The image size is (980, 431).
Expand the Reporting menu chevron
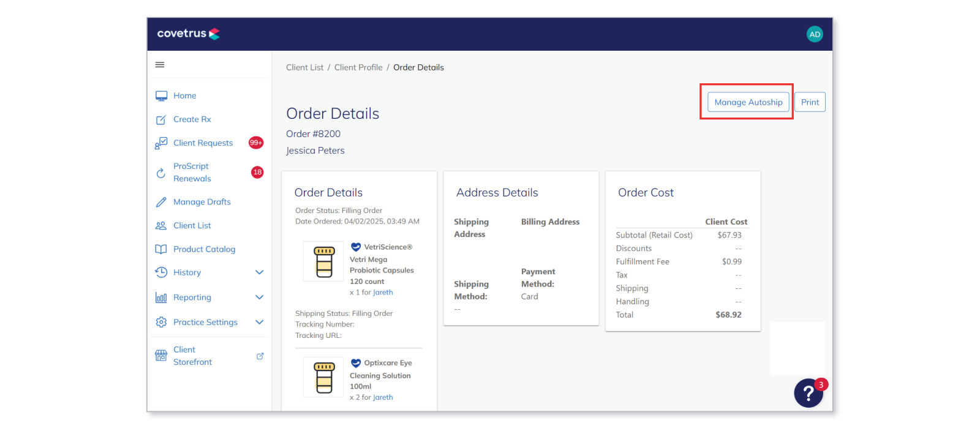[259, 298]
